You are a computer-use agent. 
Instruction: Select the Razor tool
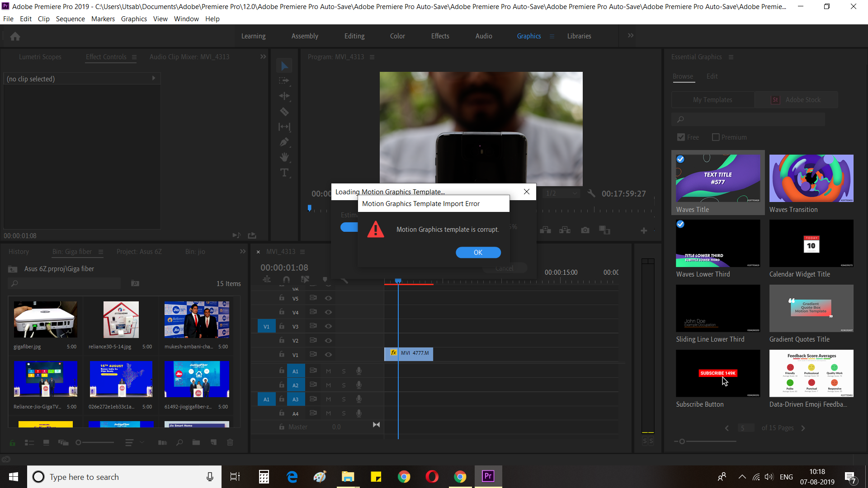[284, 111]
